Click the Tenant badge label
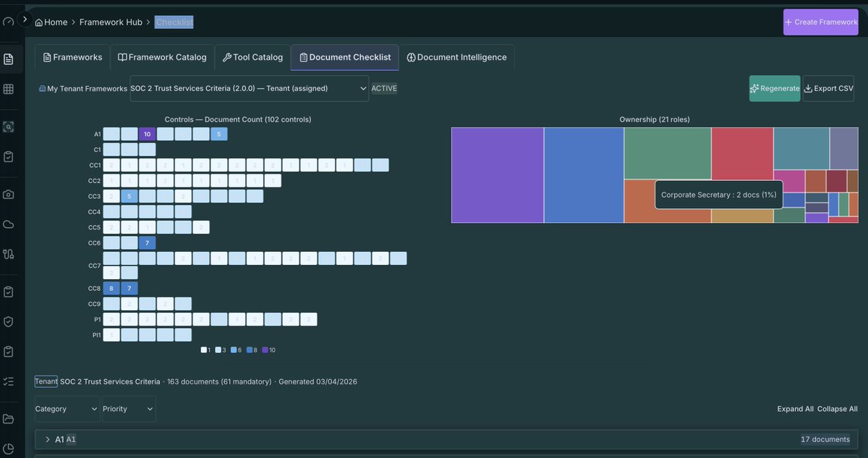This screenshot has width=868, height=458. click(x=46, y=381)
